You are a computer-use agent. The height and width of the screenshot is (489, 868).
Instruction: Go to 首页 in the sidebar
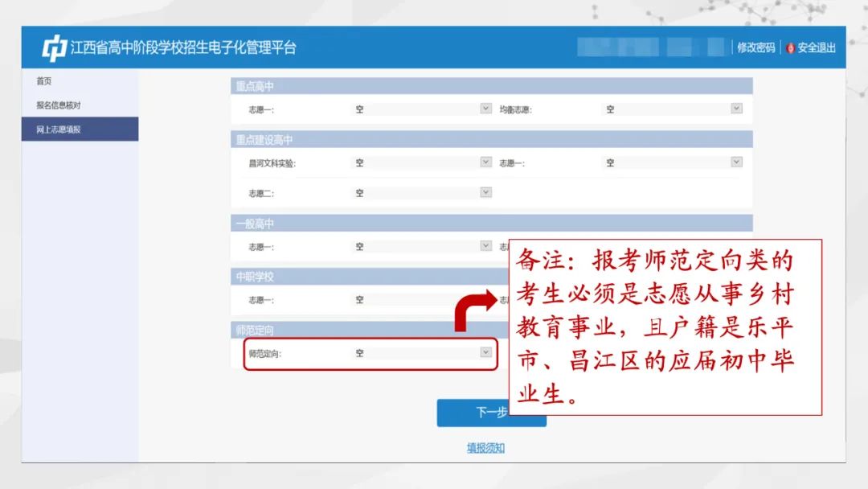pos(44,81)
